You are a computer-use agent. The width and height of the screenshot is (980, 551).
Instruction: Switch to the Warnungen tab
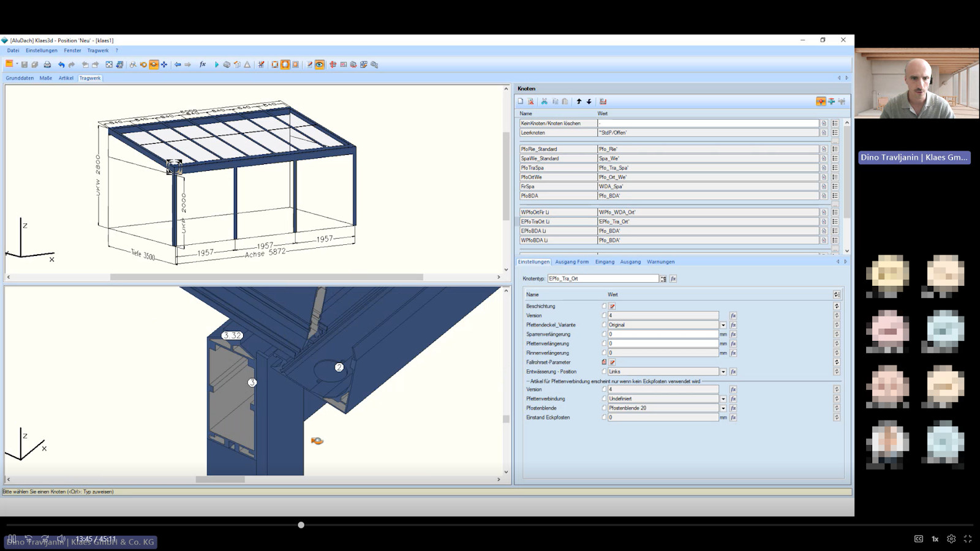pyautogui.click(x=661, y=262)
